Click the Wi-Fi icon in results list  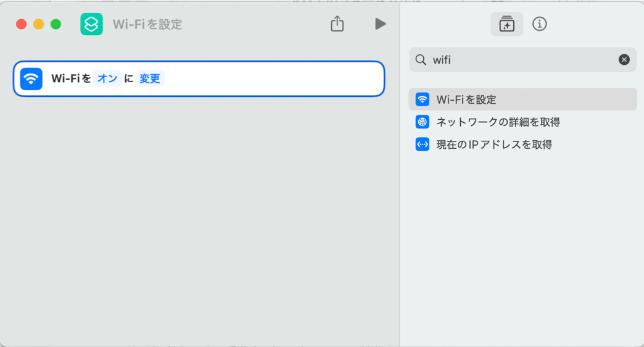tap(422, 99)
